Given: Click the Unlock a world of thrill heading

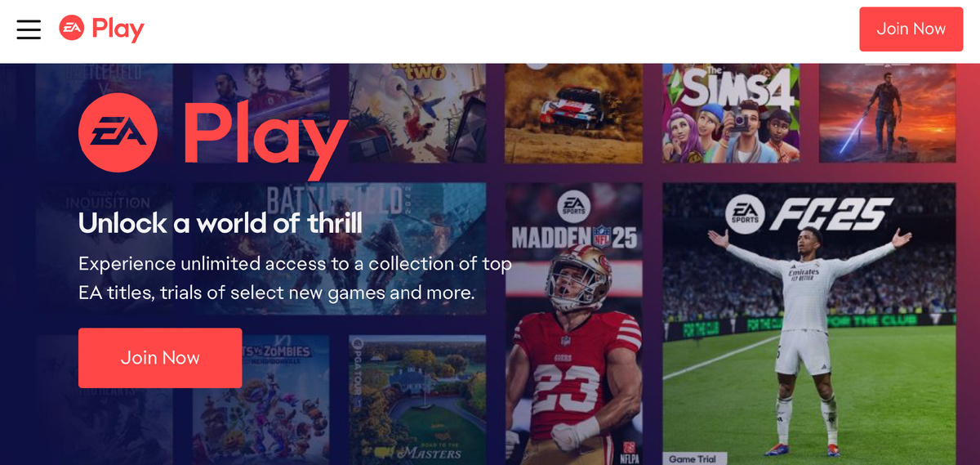Looking at the screenshot, I should tap(220, 223).
